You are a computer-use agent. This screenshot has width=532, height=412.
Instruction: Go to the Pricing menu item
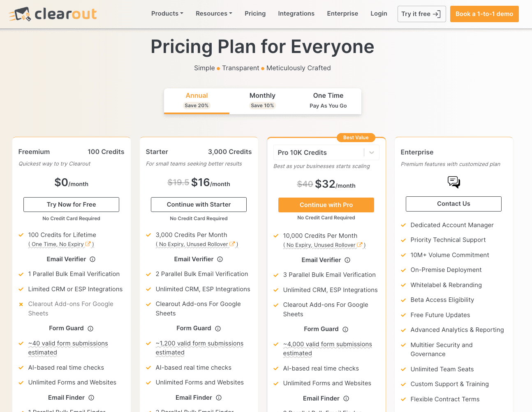[x=255, y=13]
